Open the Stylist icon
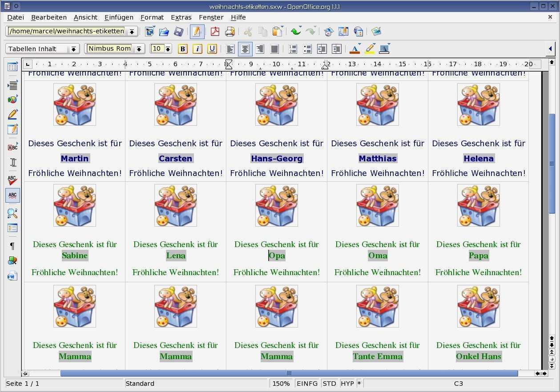560x392 pixels. click(x=343, y=32)
